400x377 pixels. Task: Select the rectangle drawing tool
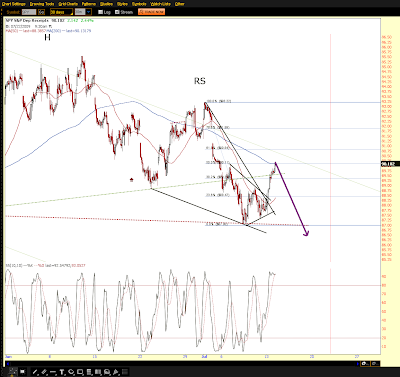[x=80, y=372]
